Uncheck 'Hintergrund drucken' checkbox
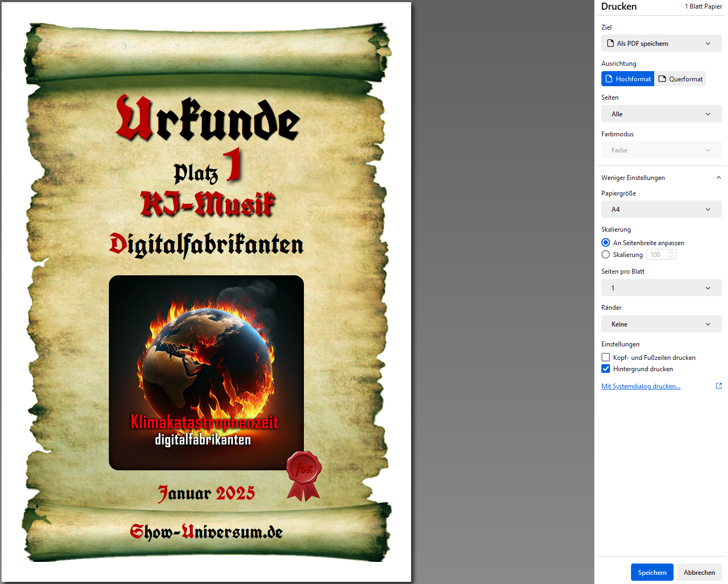Image resolution: width=728 pixels, height=584 pixels. pos(606,369)
